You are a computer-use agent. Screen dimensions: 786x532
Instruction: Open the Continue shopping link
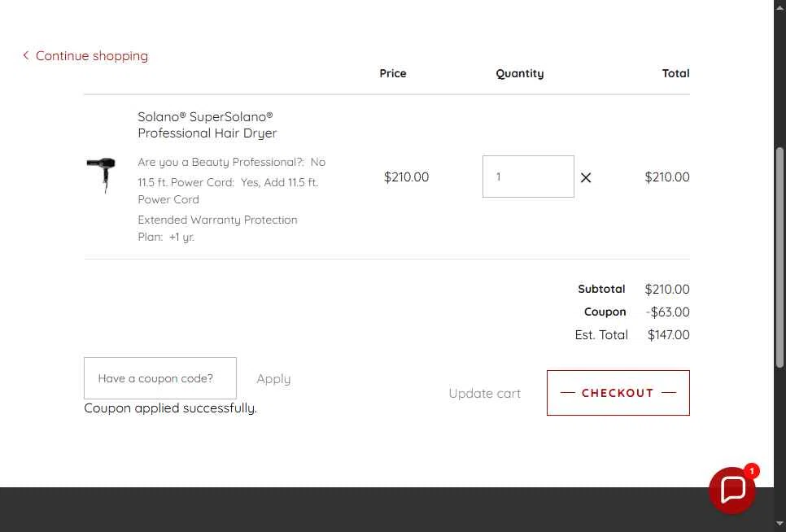(92, 55)
